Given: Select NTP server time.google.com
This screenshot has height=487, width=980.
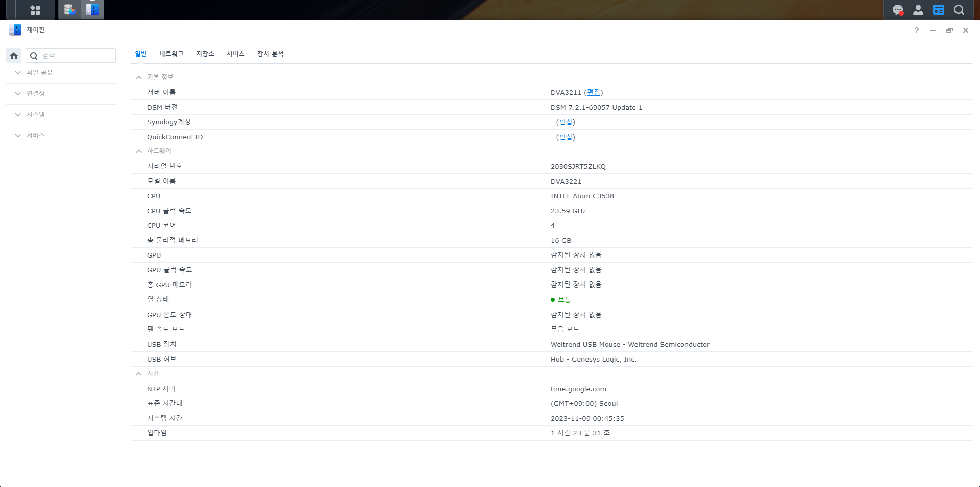Looking at the screenshot, I should [x=578, y=389].
